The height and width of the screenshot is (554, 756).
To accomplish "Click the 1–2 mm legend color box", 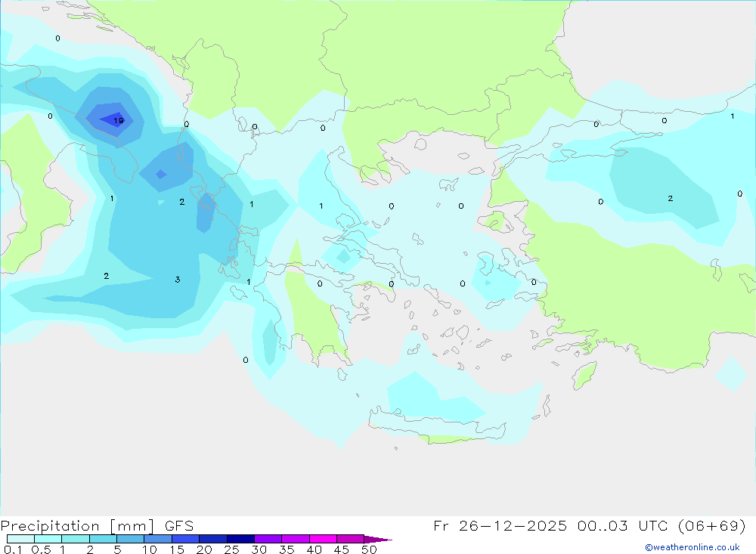I will (76, 539).
